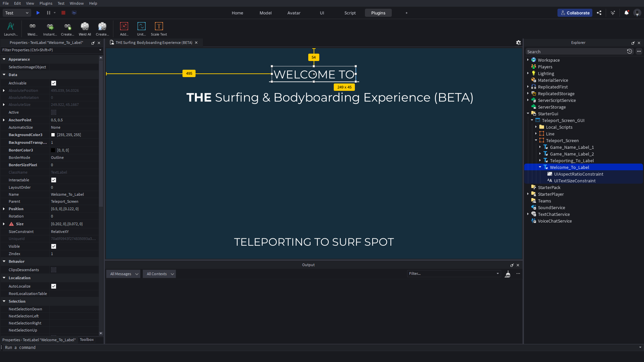Undock the Output panel
The height and width of the screenshot is (362, 644).
click(512, 265)
